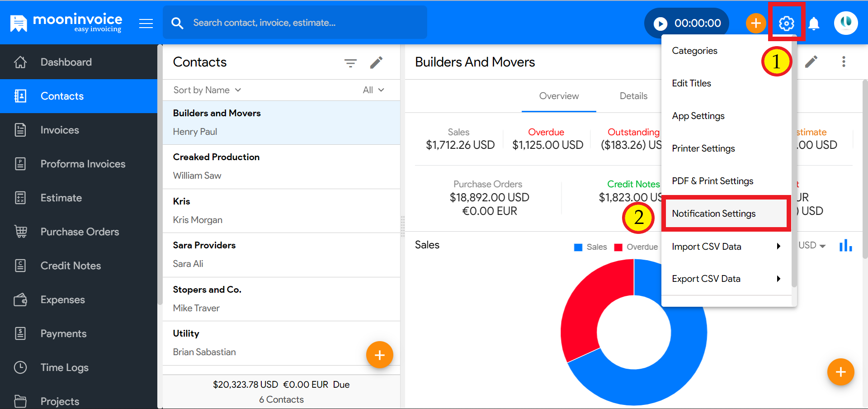
Task: Select the Kris contact row
Action: pyautogui.click(x=281, y=211)
